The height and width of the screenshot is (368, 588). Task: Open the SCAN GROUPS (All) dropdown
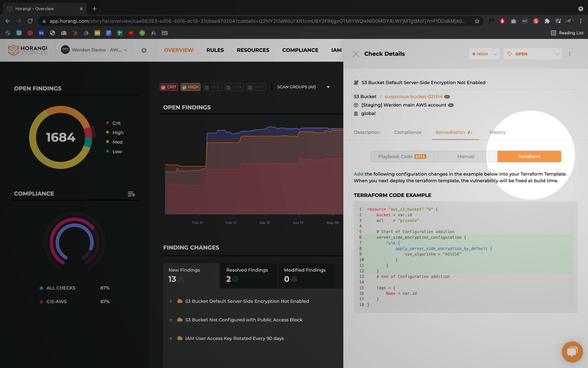(303, 87)
